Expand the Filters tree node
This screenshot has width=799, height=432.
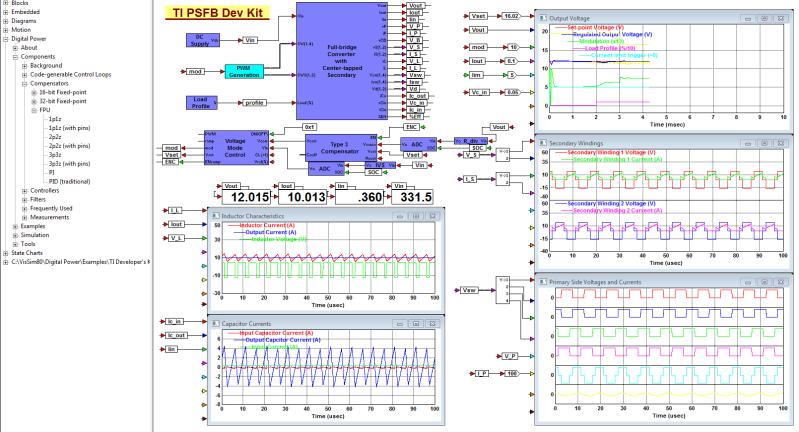coord(24,200)
